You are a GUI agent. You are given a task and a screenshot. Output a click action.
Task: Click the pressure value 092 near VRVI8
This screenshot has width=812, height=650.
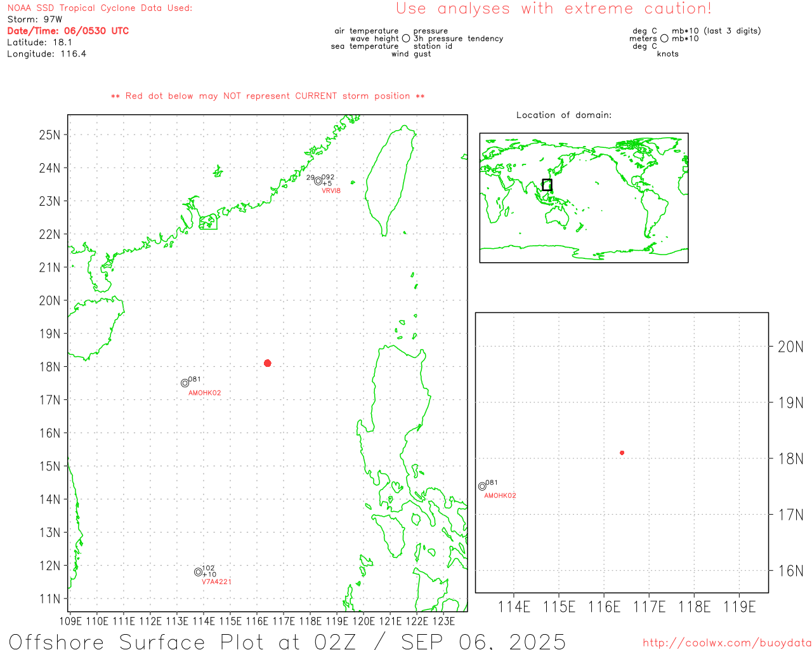(x=328, y=177)
